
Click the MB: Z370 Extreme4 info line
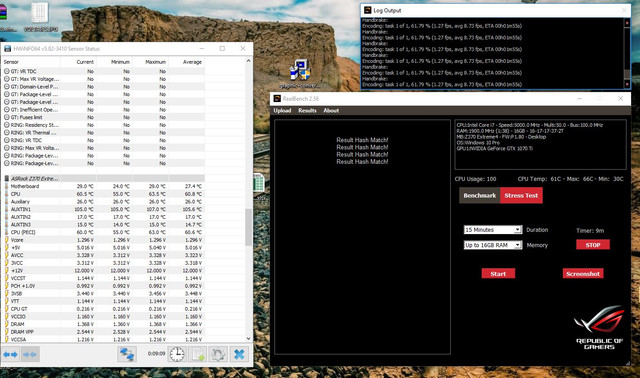tap(501, 137)
